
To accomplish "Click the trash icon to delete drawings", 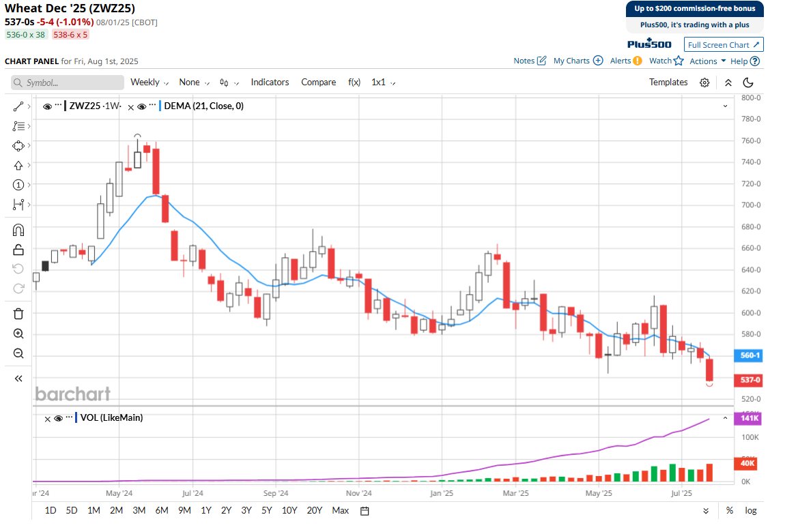I will point(18,314).
